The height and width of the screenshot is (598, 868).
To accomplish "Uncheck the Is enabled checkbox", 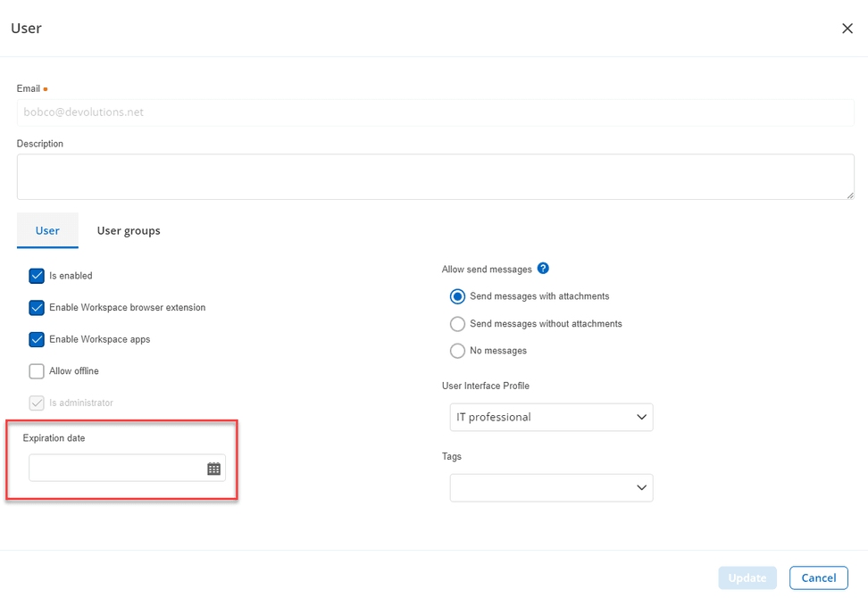I will coord(37,276).
